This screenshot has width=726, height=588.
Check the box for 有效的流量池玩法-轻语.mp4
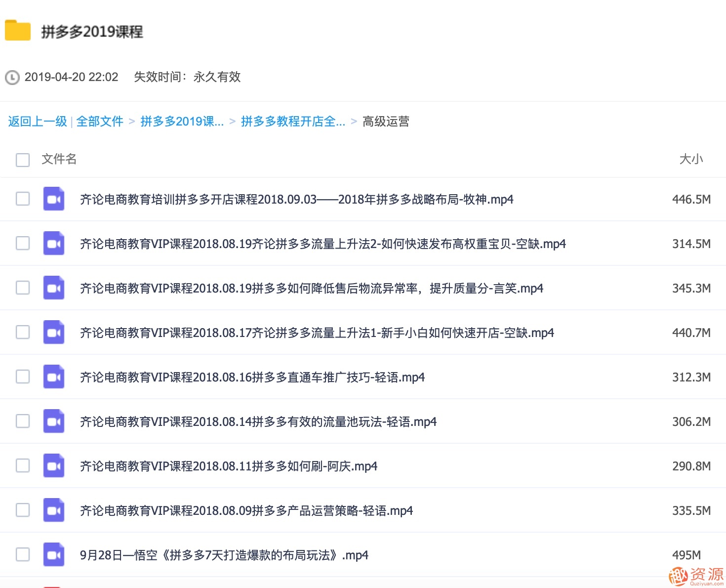[23, 421]
